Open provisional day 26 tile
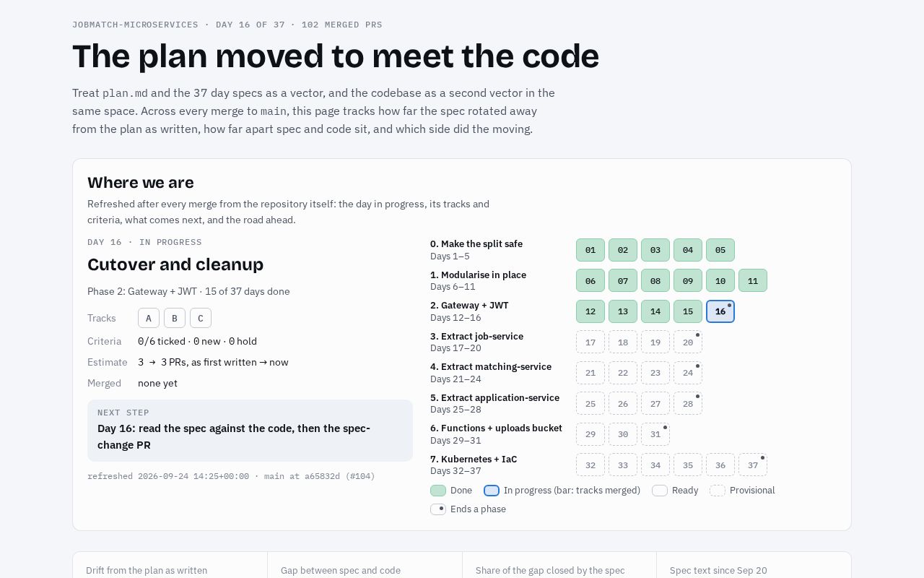 (623, 403)
